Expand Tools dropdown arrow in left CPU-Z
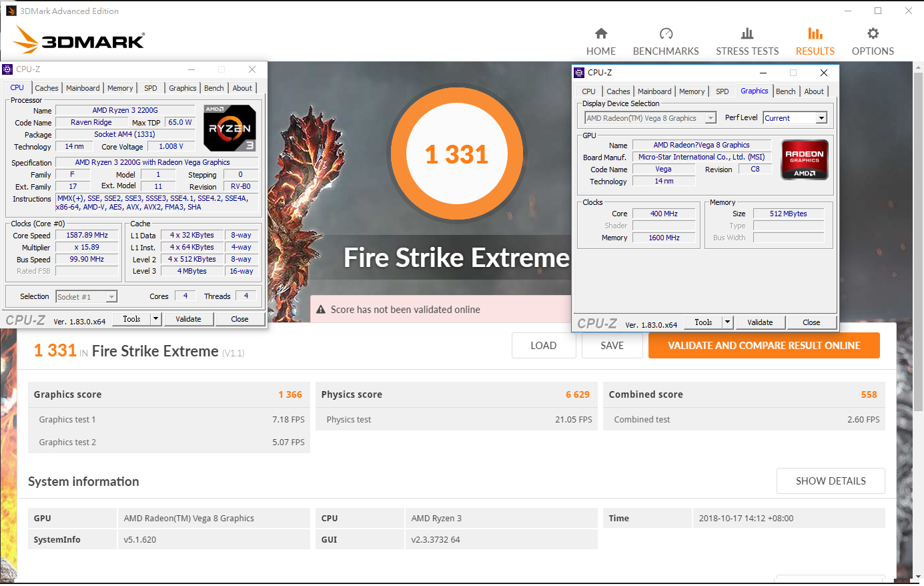Screen dimensions: 924x586 pyautogui.click(x=156, y=319)
